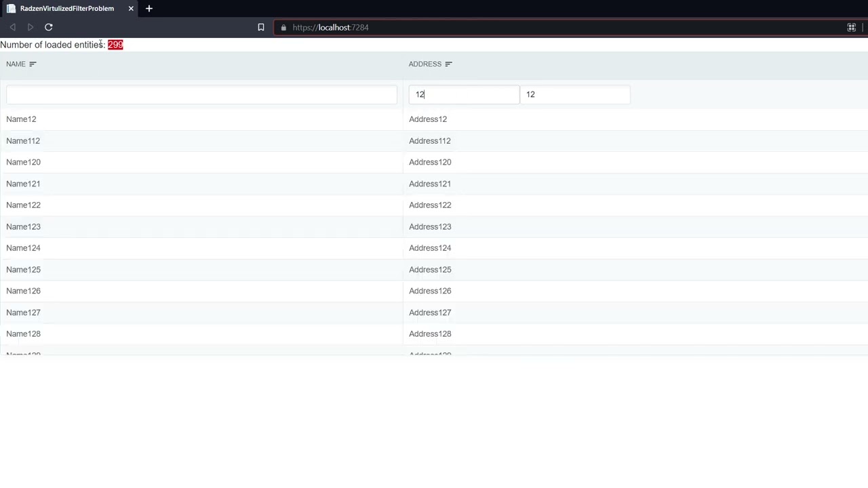
Task: Click the Name126 cell
Action: pyautogui.click(x=201, y=291)
